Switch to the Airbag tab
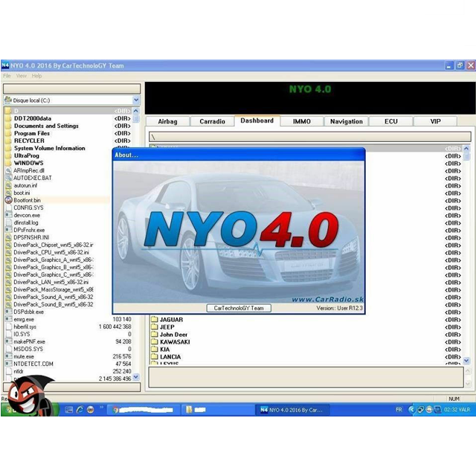 point(167,121)
